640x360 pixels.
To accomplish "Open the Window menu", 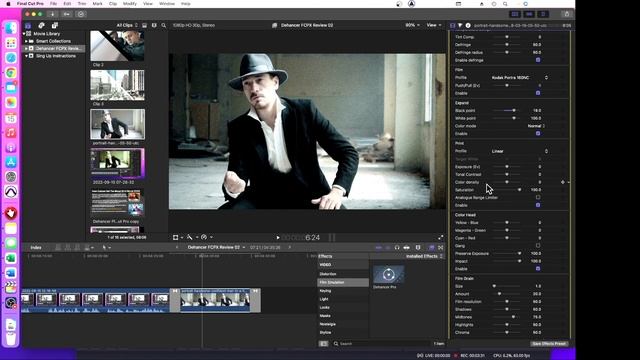I will click(x=167, y=4).
